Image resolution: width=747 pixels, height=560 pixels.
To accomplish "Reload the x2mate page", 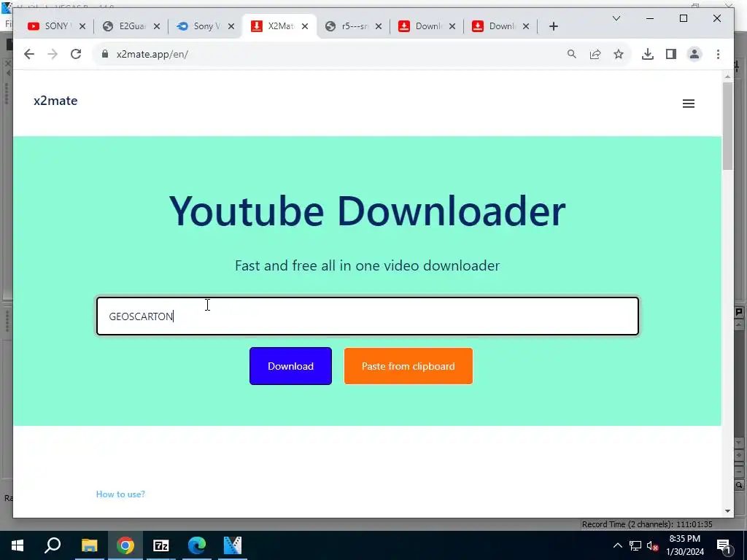I will click(76, 54).
